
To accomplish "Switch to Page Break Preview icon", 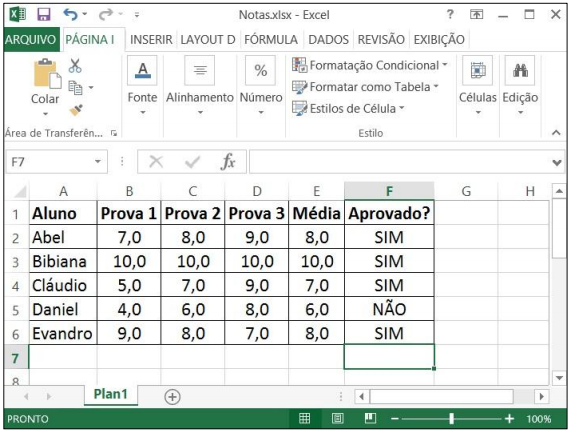I will point(370,419).
